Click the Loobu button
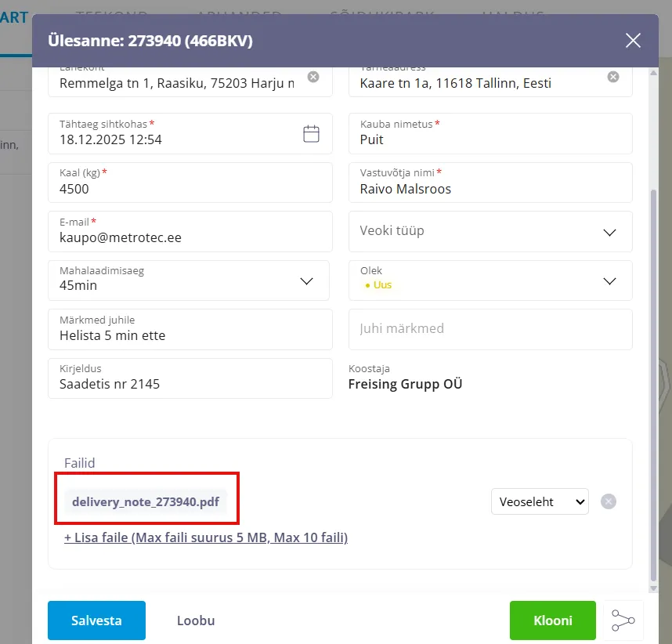Image resolution: width=672 pixels, height=644 pixels. pyautogui.click(x=196, y=620)
